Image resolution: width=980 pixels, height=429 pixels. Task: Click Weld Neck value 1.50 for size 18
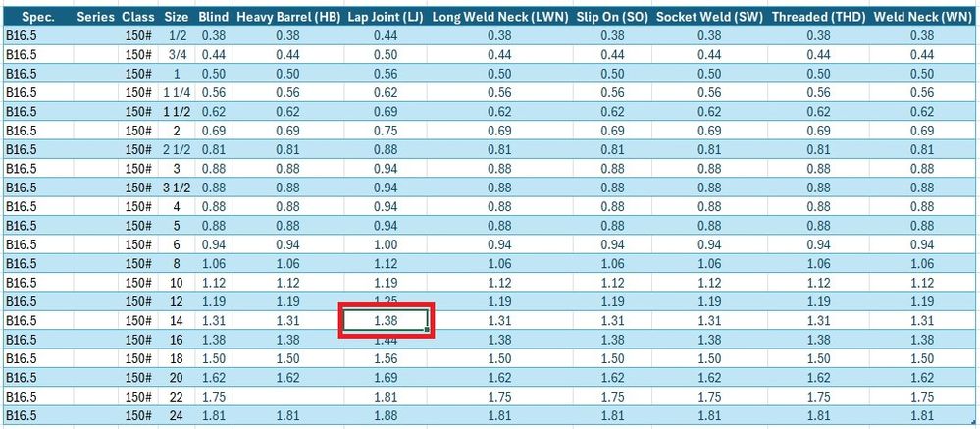(x=922, y=358)
